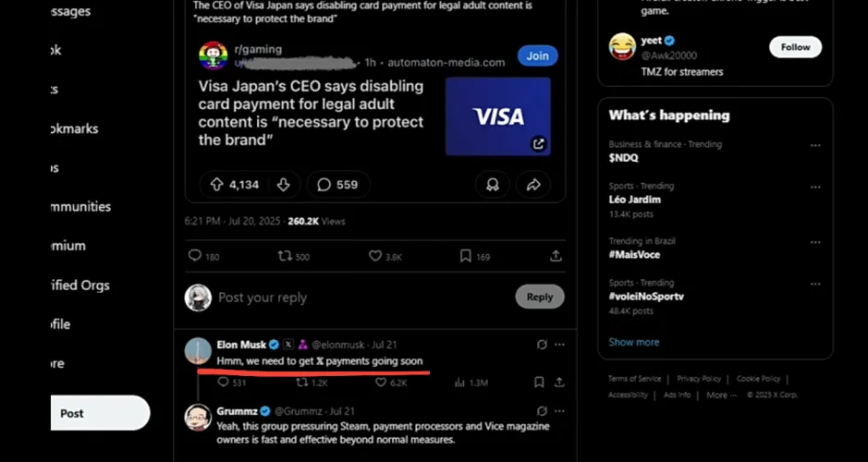
Task: Open the Reddit post's 559 comments
Action: tap(337, 185)
